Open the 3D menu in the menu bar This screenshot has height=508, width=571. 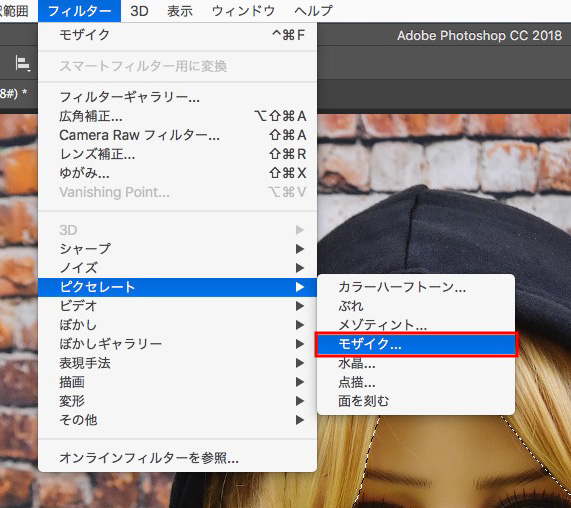coord(139,11)
